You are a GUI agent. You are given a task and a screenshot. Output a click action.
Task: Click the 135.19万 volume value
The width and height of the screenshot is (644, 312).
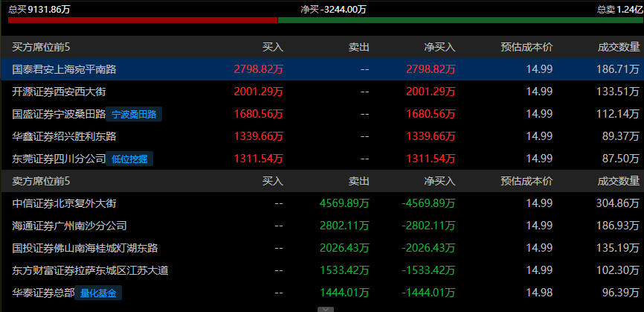click(618, 248)
